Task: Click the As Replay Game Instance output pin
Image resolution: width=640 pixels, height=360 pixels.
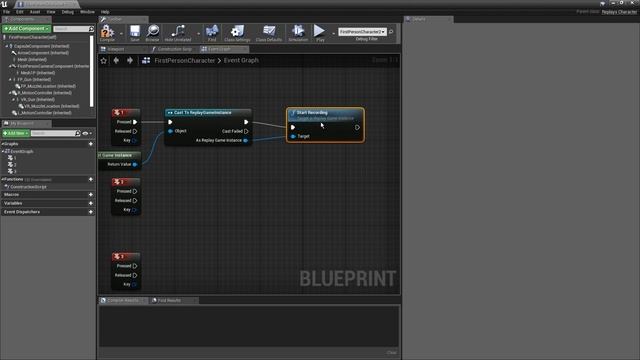Action: 245,140
